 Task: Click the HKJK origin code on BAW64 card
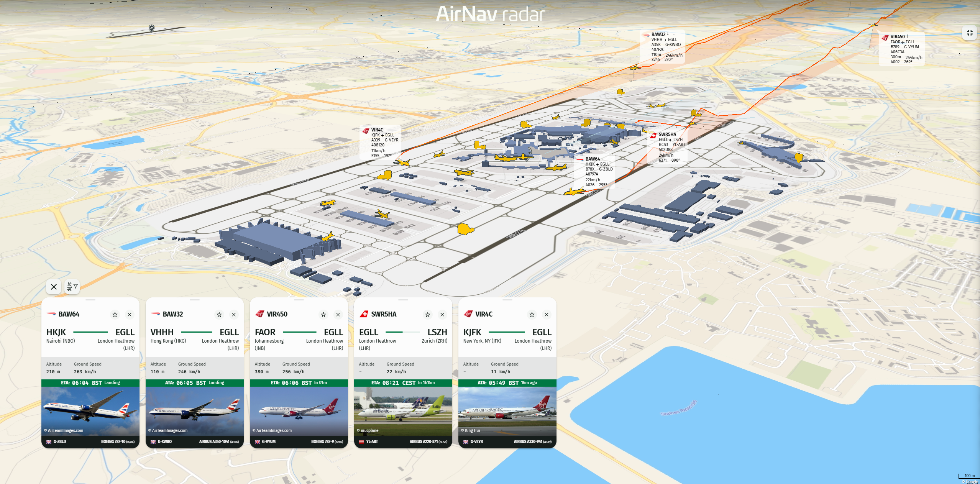coord(56,332)
